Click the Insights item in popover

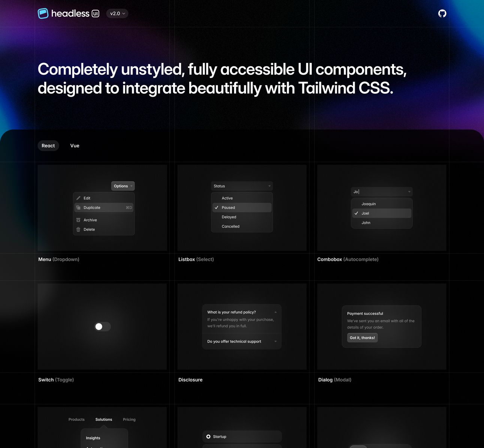pos(93,438)
